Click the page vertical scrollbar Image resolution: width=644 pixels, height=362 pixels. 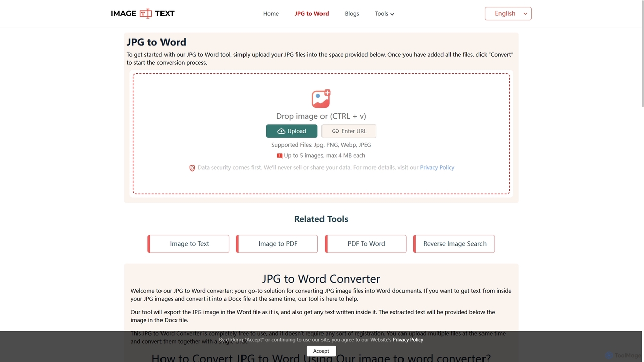coord(642,53)
